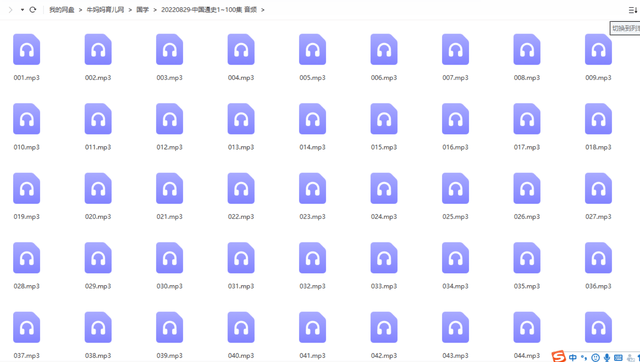Select the 009.mp3 audio file icon

click(x=598, y=49)
